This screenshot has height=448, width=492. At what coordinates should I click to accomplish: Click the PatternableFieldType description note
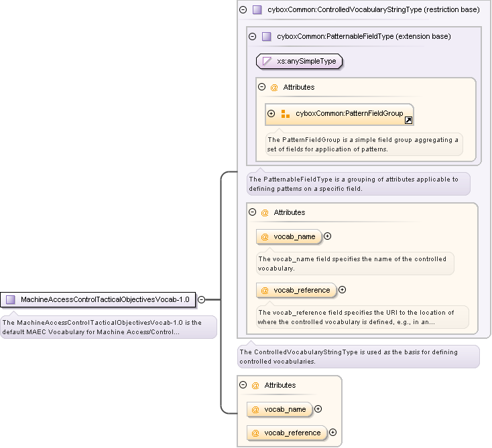[359, 183]
